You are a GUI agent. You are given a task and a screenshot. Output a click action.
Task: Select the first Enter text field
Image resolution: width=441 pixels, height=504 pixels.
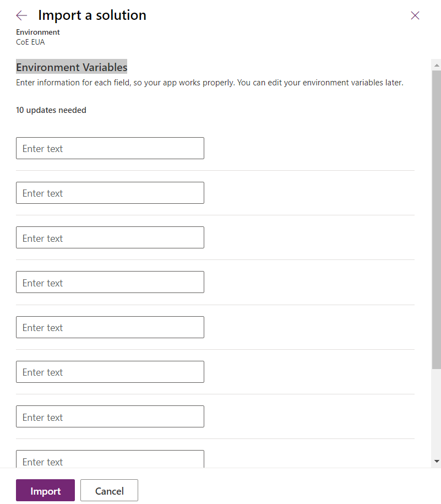[x=110, y=148]
